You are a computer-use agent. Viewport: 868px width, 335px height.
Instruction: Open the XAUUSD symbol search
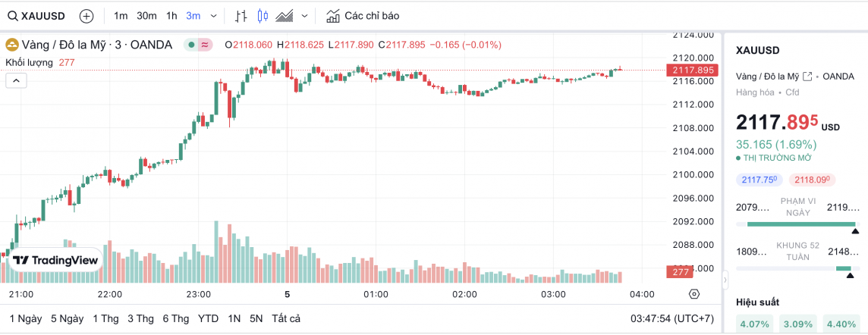pyautogui.click(x=38, y=16)
